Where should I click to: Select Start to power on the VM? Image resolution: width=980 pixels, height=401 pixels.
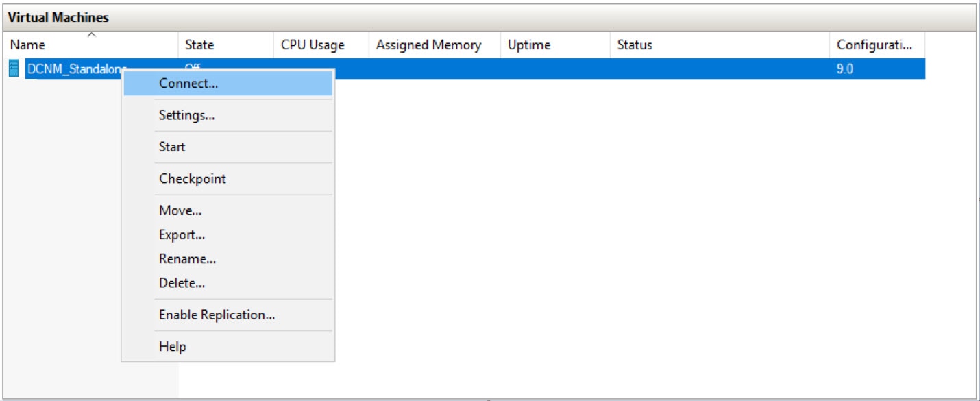click(228, 147)
